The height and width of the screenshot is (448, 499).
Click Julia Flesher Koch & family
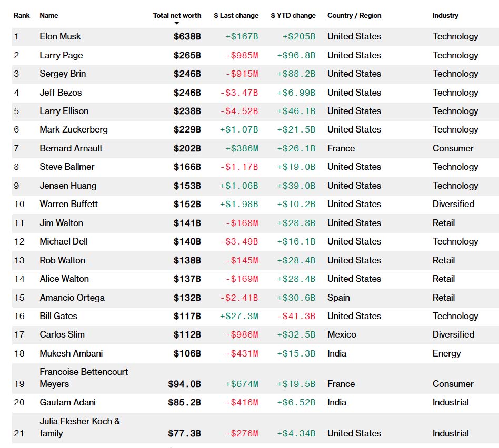pyautogui.click(x=79, y=427)
